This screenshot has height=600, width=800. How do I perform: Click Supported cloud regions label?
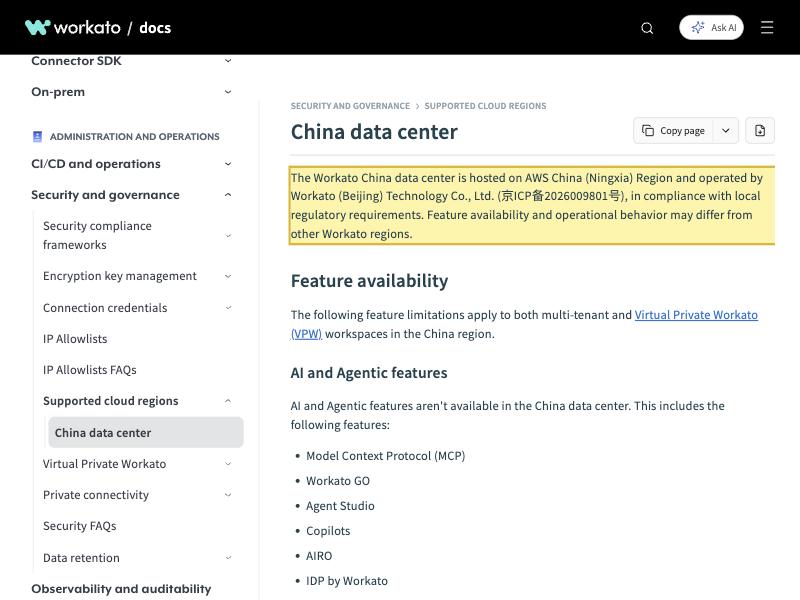(x=111, y=401)
